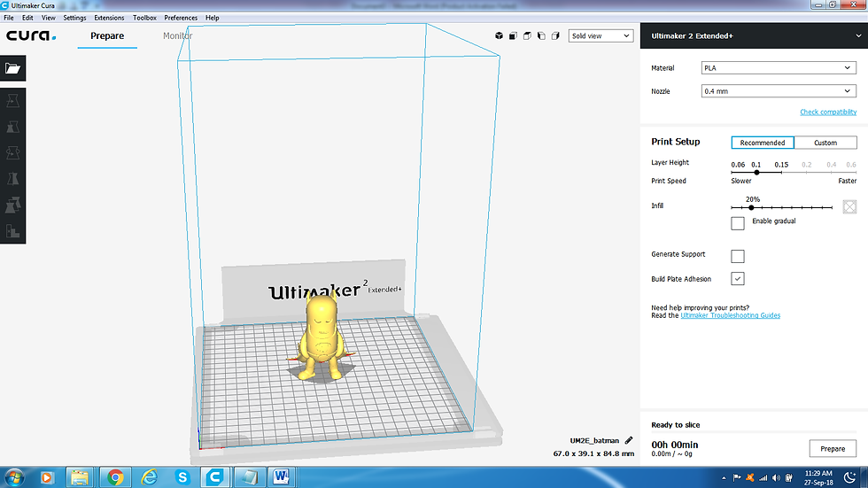The image size is (868, 488).
Task: Select the yellow model on build plate
Action: 321,337
